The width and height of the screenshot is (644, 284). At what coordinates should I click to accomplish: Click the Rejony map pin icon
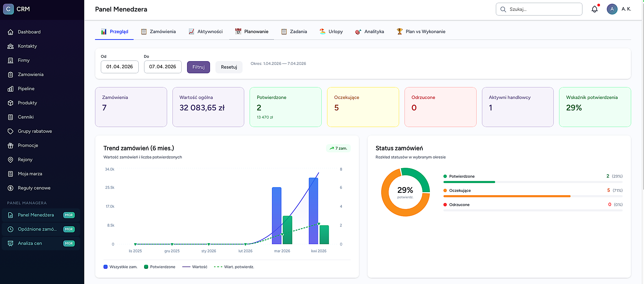10,160
